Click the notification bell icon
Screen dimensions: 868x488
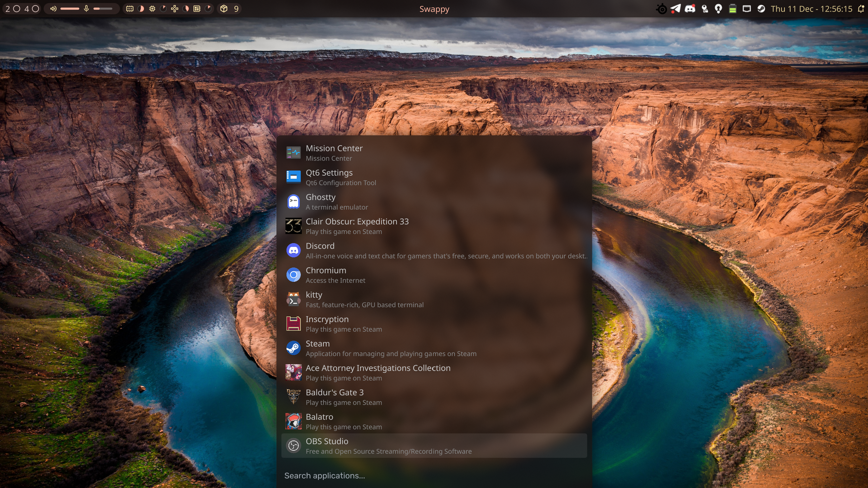point(861,9)
